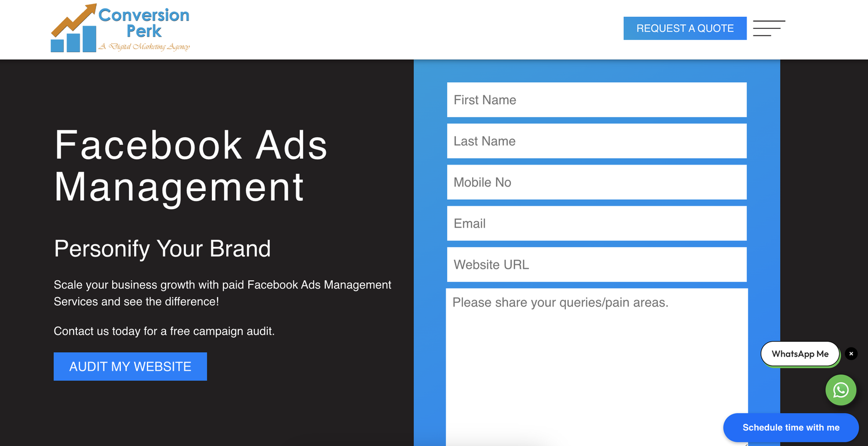
Task: Click the Conversion Perk logo
Action: (120, 28)
